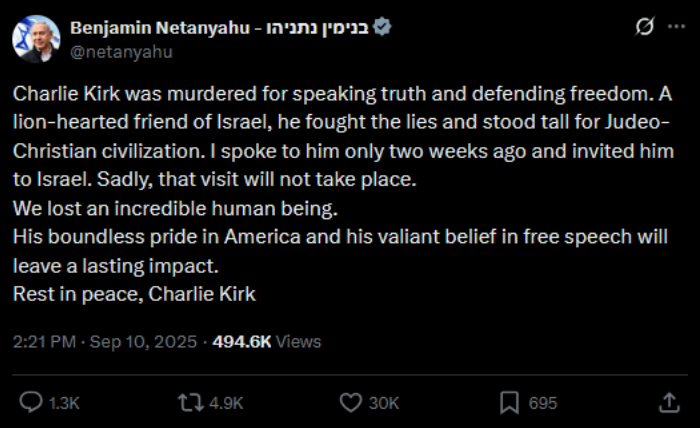
Task: Click the reply speech bubble icon
Action: (31, 403)
